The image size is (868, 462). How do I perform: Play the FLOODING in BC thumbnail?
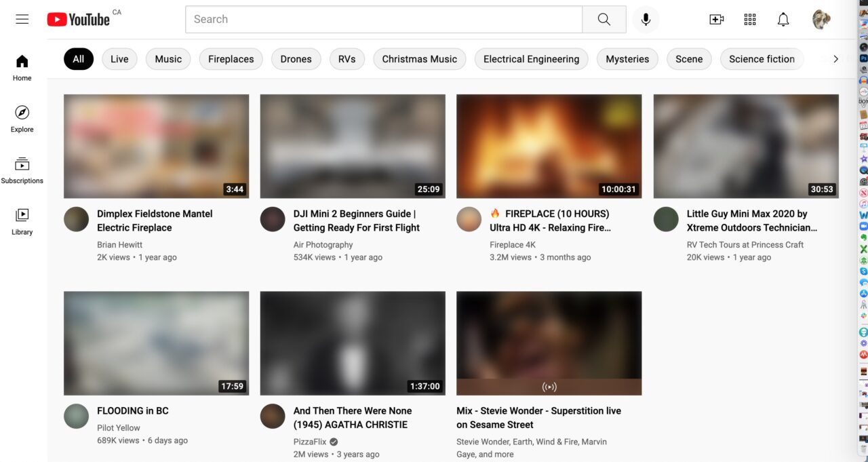[x=156, y=343]
